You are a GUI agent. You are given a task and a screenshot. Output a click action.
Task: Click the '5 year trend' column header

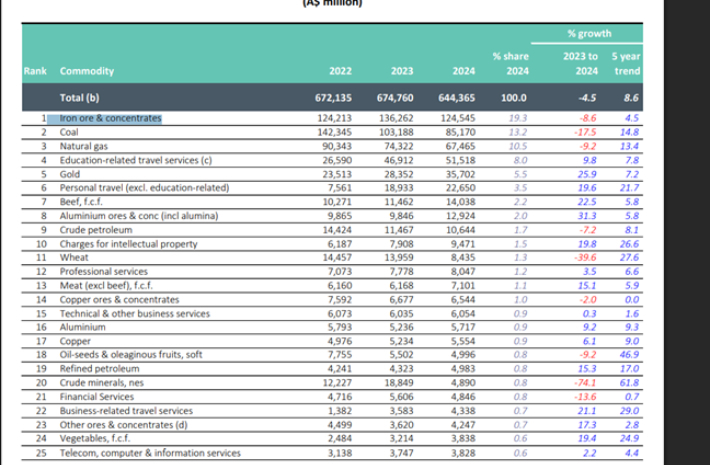coord(626,64)
